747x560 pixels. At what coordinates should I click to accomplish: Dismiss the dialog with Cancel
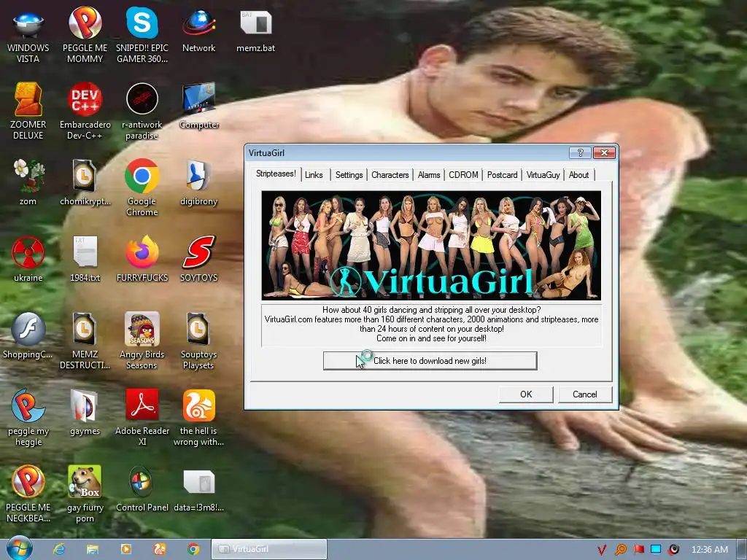[584, 394]
